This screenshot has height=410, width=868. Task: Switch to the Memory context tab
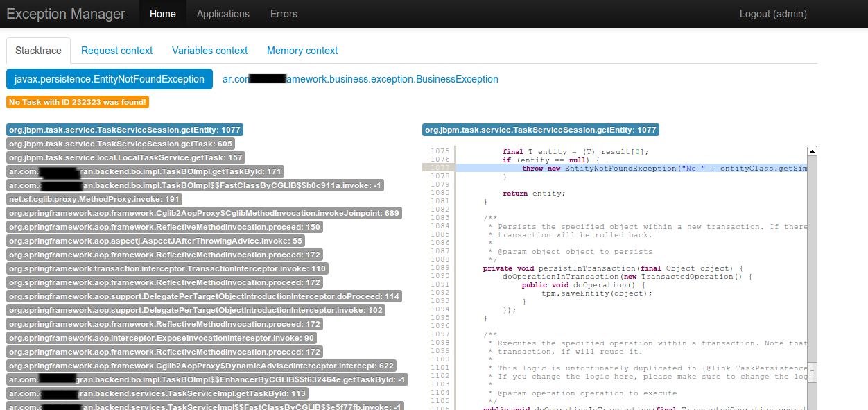pyautogui.click(x=302, y=51)
